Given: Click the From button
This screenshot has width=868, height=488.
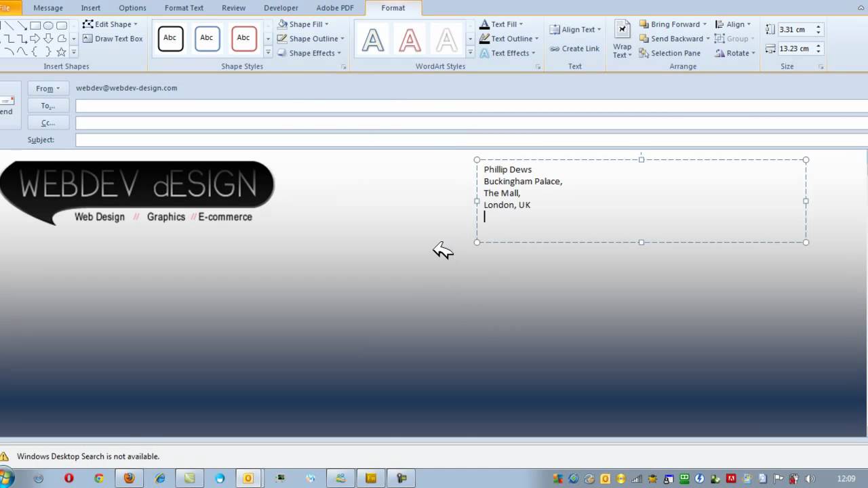Looking at the screenshot, I should coord(48,88).
